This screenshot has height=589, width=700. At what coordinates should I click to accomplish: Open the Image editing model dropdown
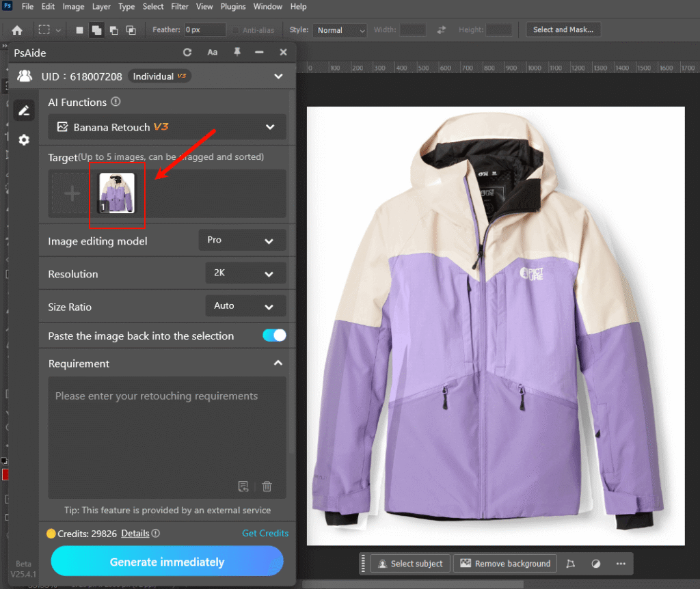pyautogui.click(x=243, y=240)
